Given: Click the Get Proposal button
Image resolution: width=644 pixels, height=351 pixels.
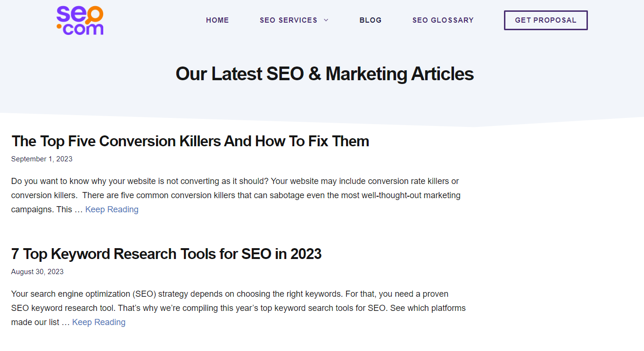Looking at the screenshot, I should pyautogui.click(x=546, y=20).
